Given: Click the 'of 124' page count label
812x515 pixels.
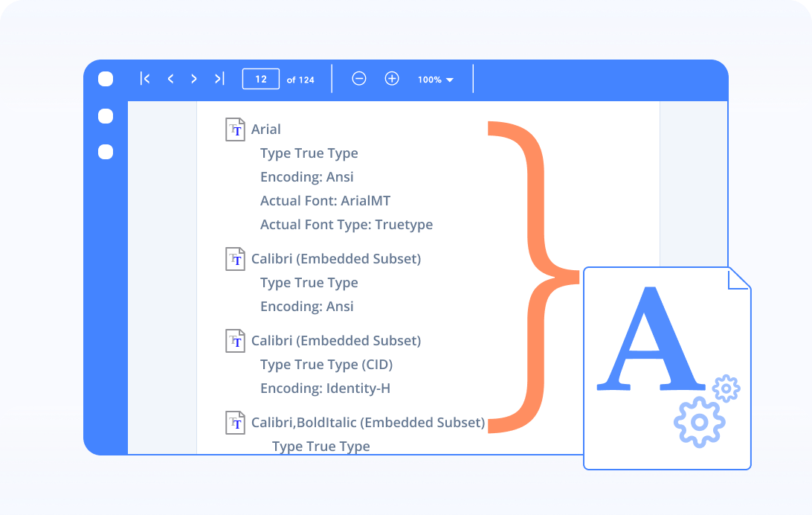Looking at the screenshot, I should pyautogui.click(x=300, y=80).
